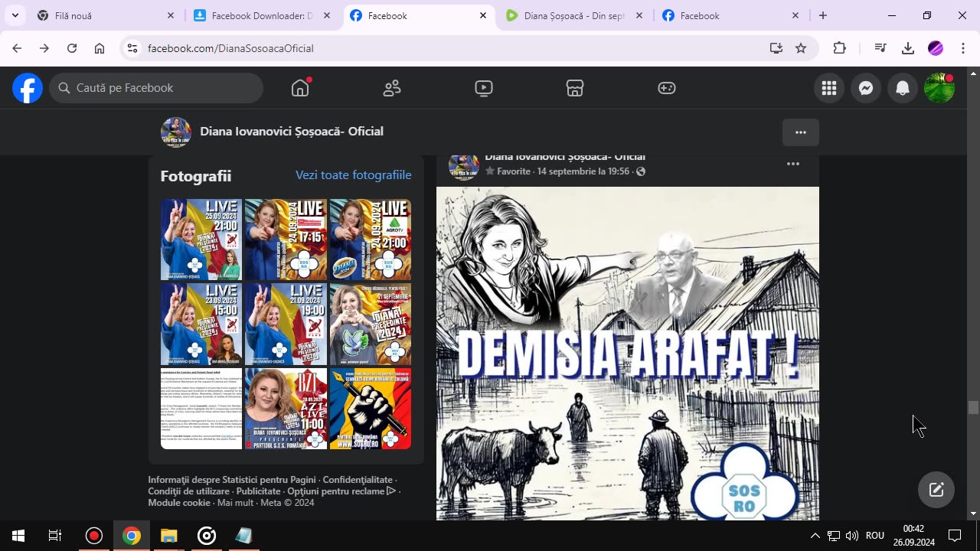Click the new message compose button
Viewport: 980px width, 551px height.
[x=936, y=490]
